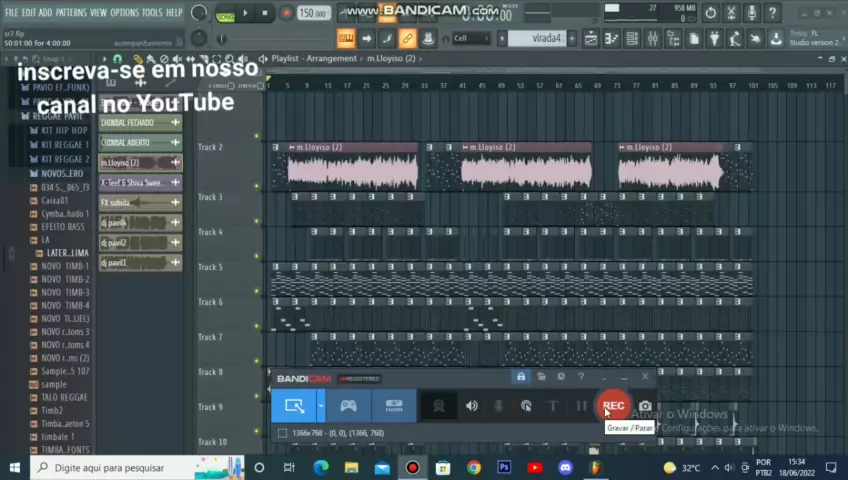Open the PATTERNS menu
The image size is (848, 480).
(x=71, y=13)
